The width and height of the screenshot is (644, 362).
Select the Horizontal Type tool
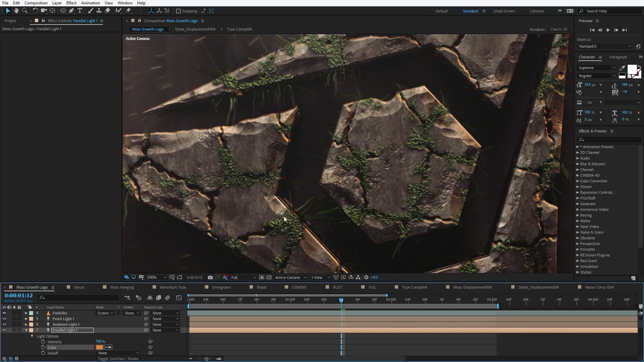[x=80, y=11]
